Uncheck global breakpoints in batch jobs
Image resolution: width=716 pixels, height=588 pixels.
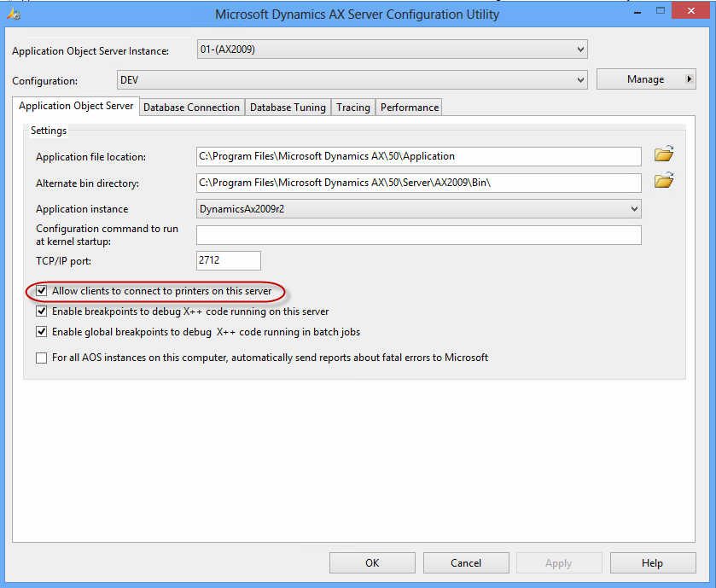(x=42, y=332)
